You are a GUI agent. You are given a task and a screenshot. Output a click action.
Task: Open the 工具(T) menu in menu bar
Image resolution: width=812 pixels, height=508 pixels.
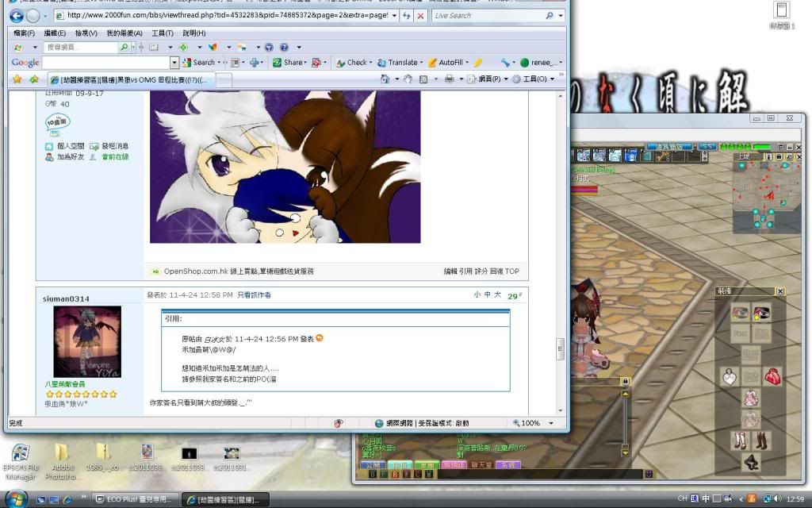point(162,33)
